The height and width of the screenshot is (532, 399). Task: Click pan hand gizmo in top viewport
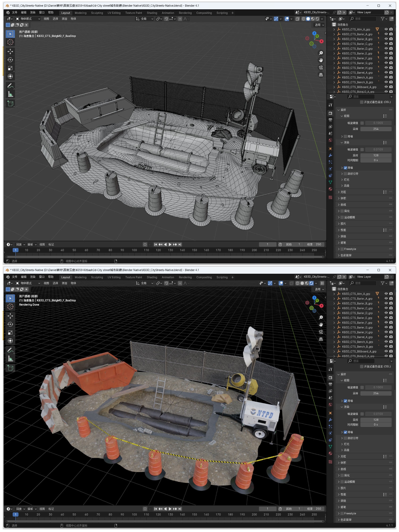click(321, 60)
